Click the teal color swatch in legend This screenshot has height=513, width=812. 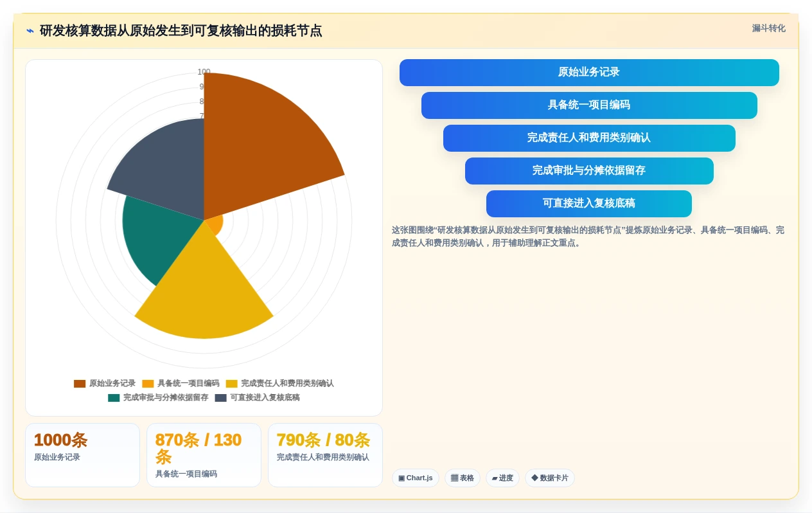(x=114, y=398)
